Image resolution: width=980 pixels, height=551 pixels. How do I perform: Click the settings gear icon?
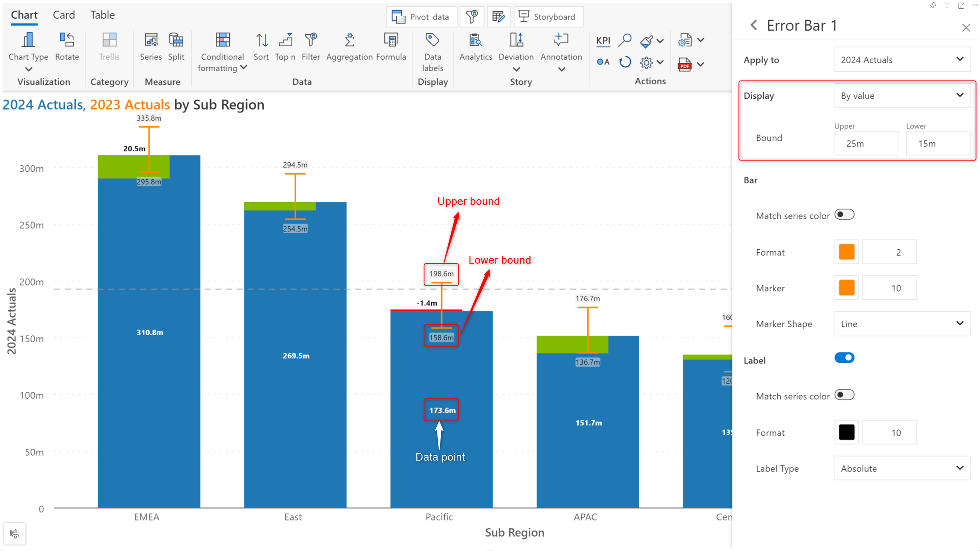(646, 63)
